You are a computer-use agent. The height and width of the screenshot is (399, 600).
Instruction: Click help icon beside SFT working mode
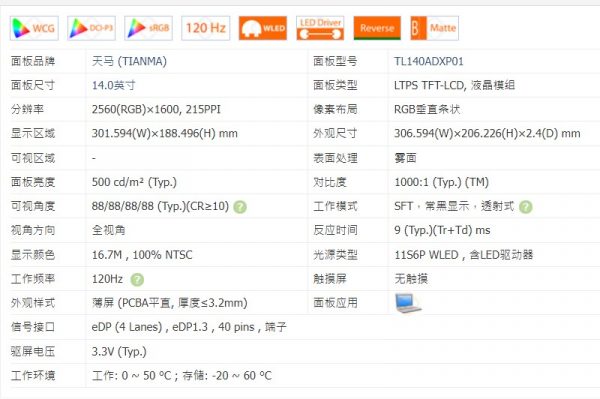[526, 207]
